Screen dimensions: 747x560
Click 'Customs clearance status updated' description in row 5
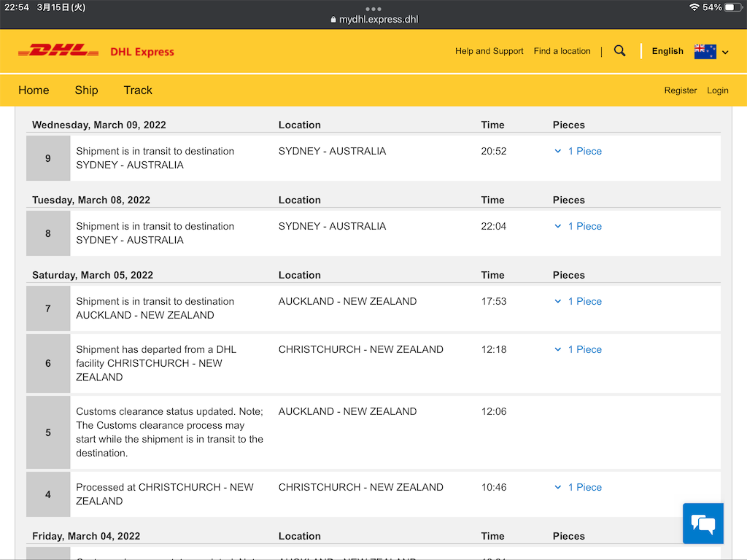[169, 432]
